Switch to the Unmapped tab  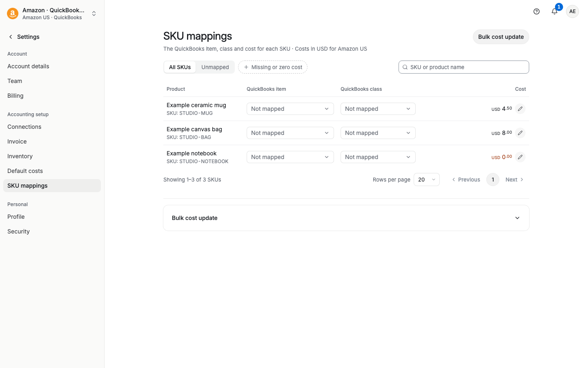(x=215, y=67)
